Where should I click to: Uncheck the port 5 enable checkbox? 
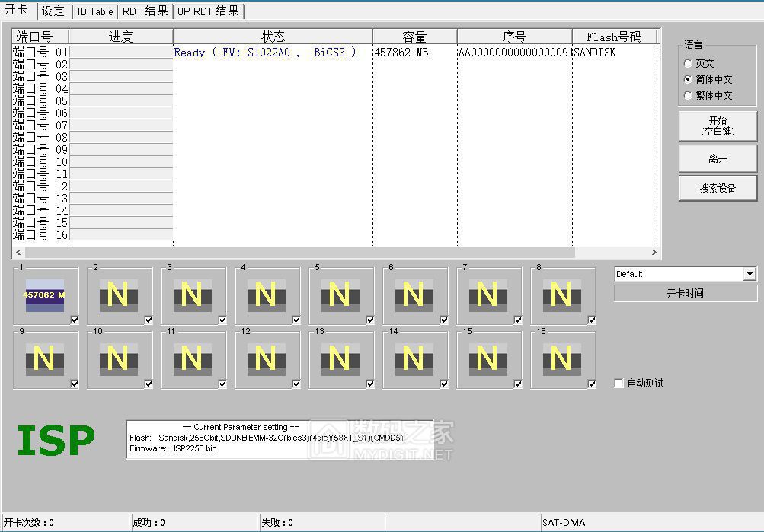(x=370, y=320)
